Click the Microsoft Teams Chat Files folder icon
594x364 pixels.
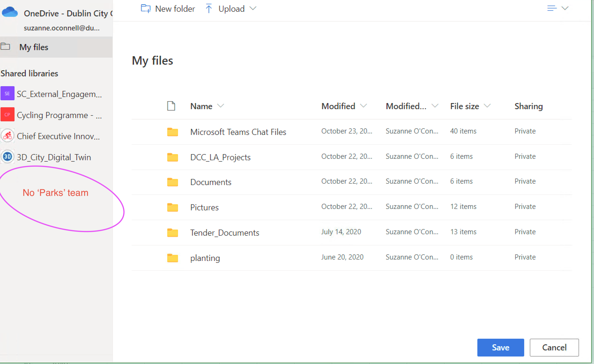click(172, 132)
